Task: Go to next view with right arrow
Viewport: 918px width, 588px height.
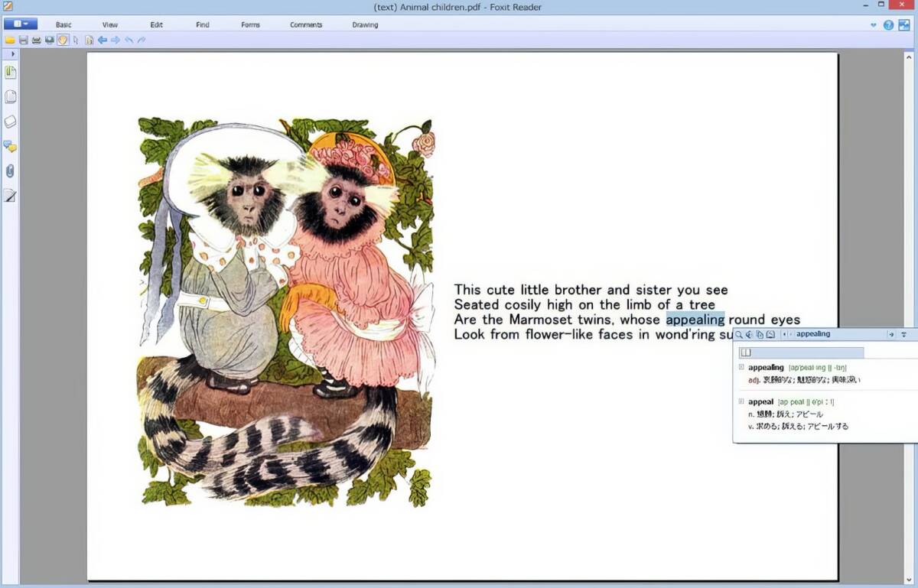Action: point(116,40)
